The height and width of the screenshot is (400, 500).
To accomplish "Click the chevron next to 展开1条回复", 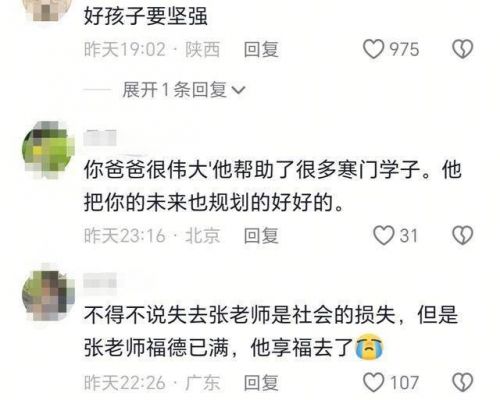I will tap(239, 90).
